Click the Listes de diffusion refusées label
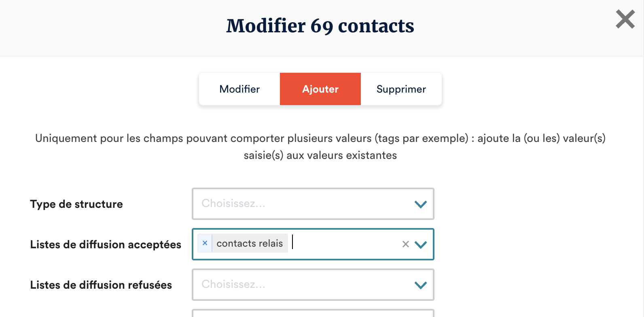Viewport: 644px width, 317px height. coord(101,285)
